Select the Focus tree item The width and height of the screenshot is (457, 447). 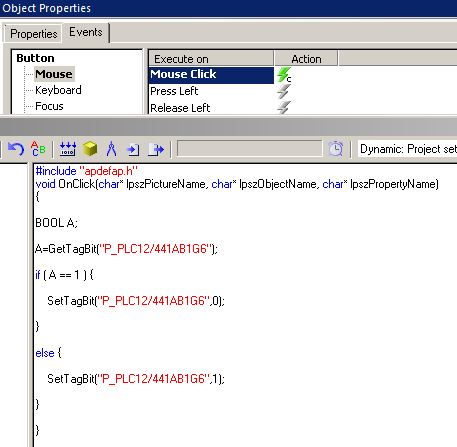click(49, 106)
